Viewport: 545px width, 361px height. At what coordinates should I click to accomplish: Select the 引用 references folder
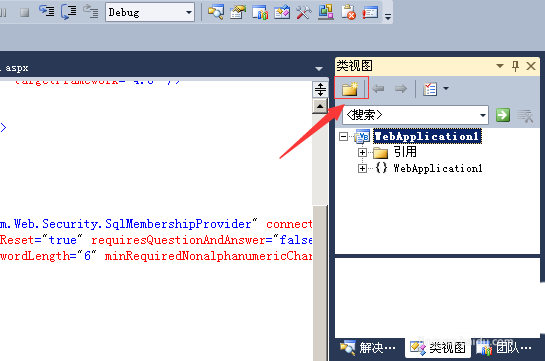[405, 152]
